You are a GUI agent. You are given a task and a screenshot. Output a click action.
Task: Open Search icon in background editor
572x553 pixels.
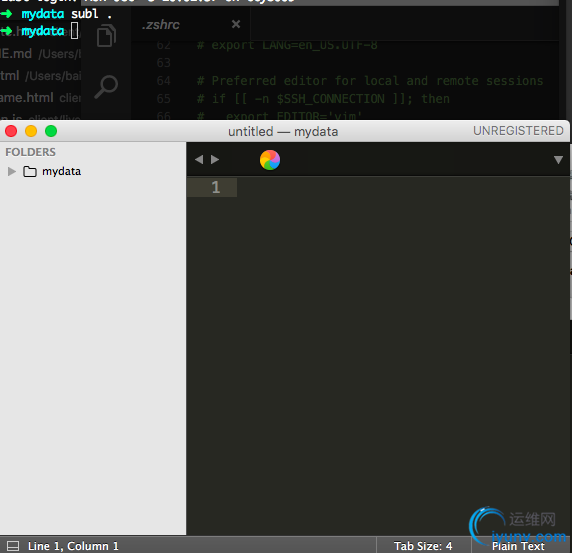tap(106, 87)
